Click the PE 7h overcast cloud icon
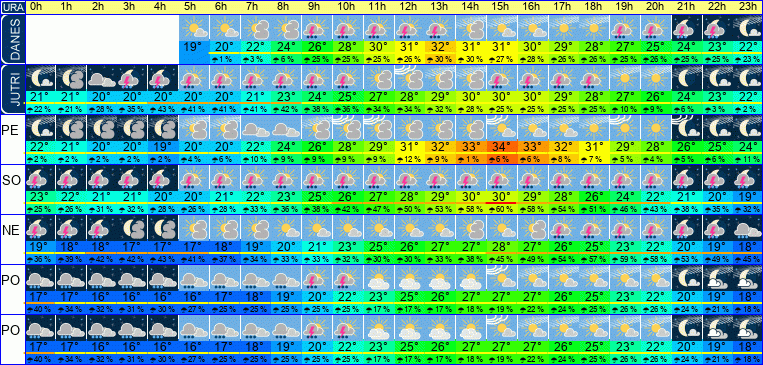763x365 pixels. [255, 128]
